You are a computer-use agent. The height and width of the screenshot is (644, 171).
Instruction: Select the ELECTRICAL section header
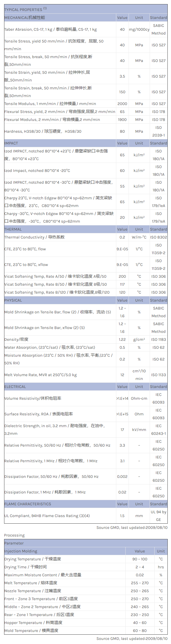[x=15, y=387]
